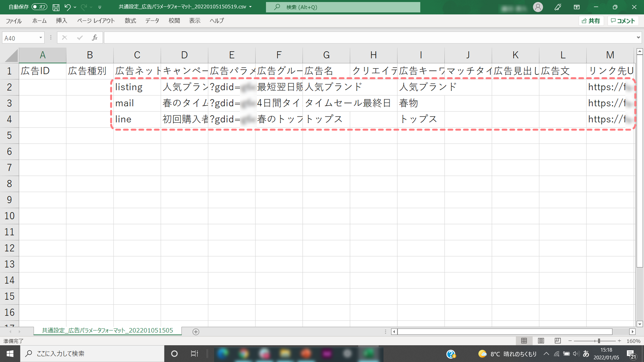Click horizontal scrollbar left arrow
This screenshot has height=362, width=644.
point(394,331)
